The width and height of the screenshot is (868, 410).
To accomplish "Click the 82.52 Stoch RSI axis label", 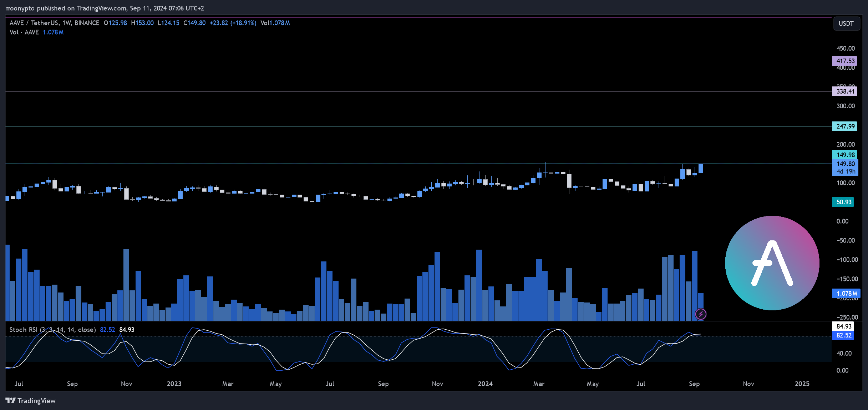I will tap(843, 335).
